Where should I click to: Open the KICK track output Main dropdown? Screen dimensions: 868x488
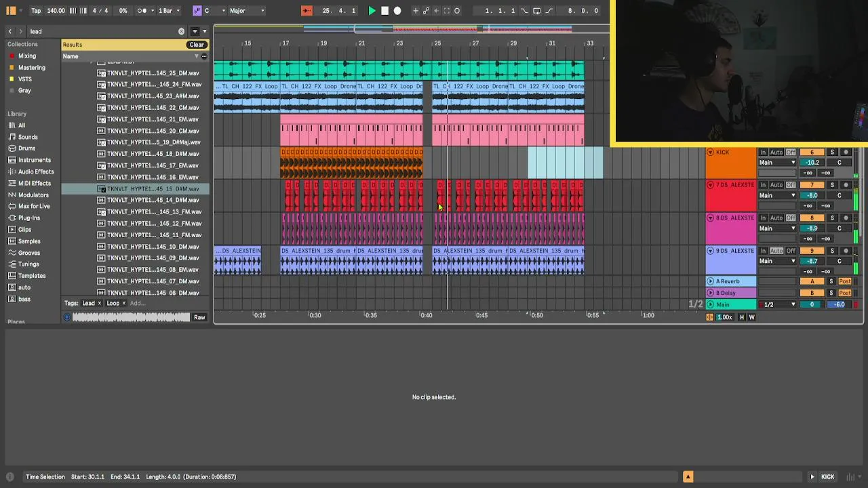click(x=777, y=163)
